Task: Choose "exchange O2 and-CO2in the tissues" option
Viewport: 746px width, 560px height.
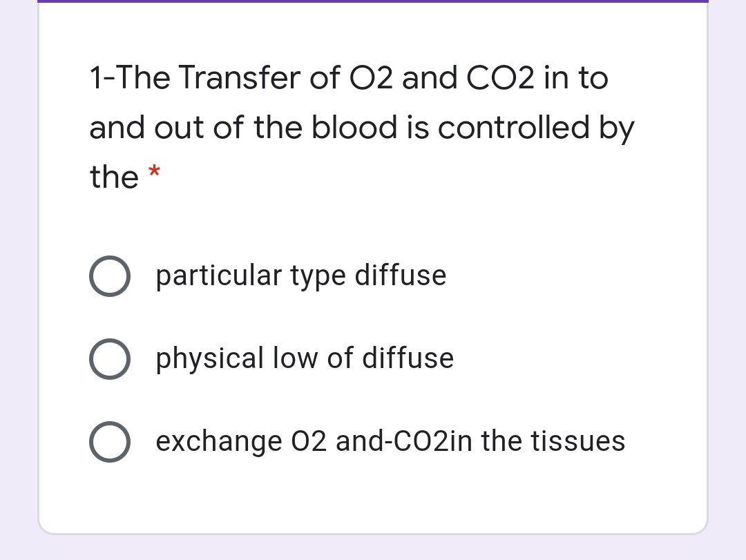Action: tap(109, 442)
